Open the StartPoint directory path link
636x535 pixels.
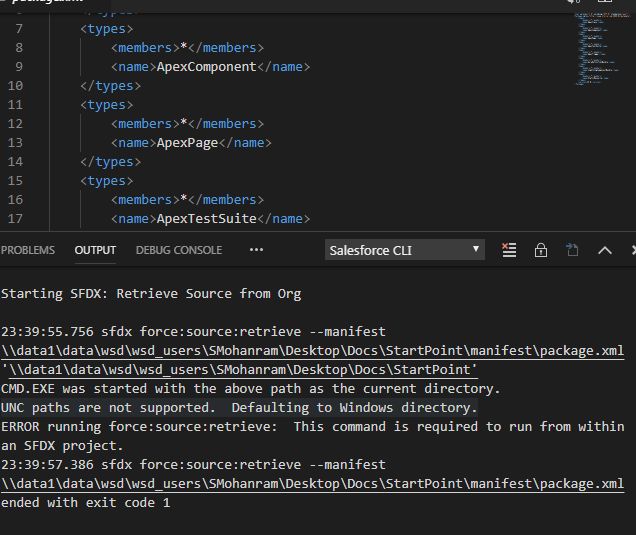point(243,370)
